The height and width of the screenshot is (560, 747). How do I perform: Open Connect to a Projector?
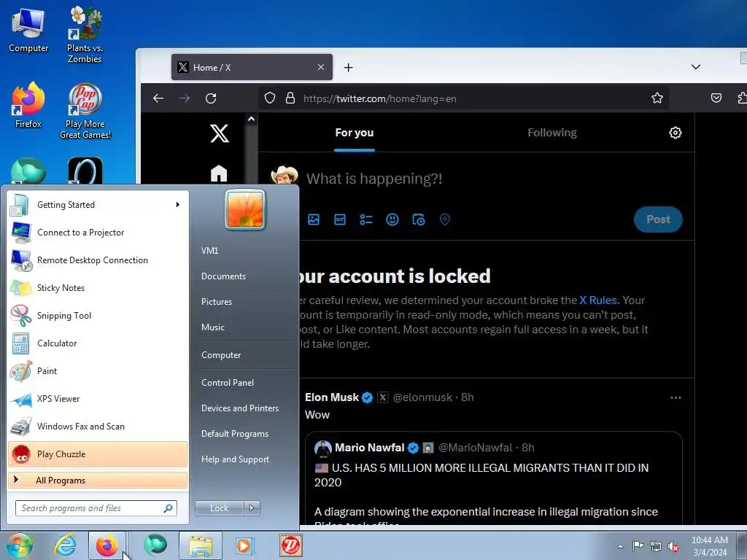pyautogui.click(x=98, y=233)
